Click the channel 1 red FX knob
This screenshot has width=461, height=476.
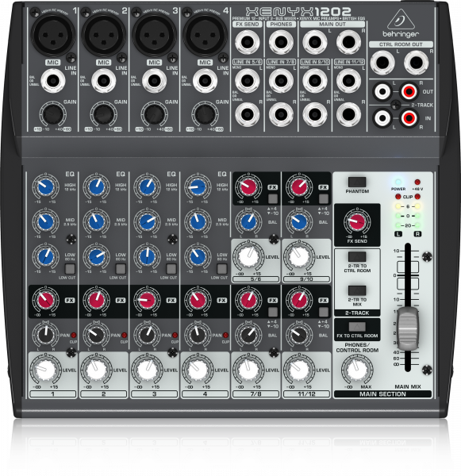[x=46, y=300]
